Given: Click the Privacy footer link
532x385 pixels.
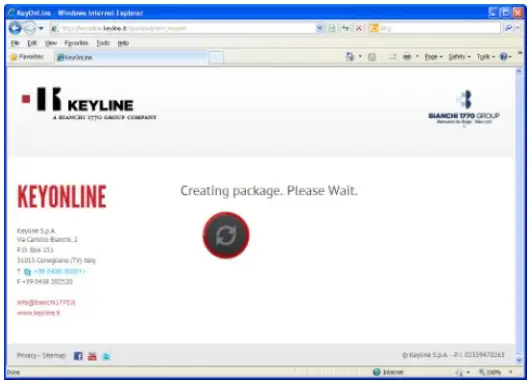Looking at the screenshot, I should [26, 355].
